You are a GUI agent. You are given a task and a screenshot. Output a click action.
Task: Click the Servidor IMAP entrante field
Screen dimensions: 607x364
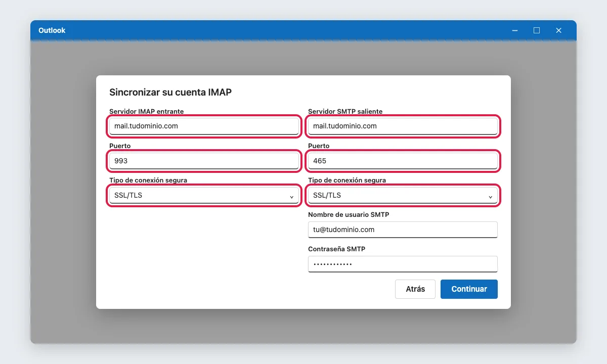click(x=204, y=126)
